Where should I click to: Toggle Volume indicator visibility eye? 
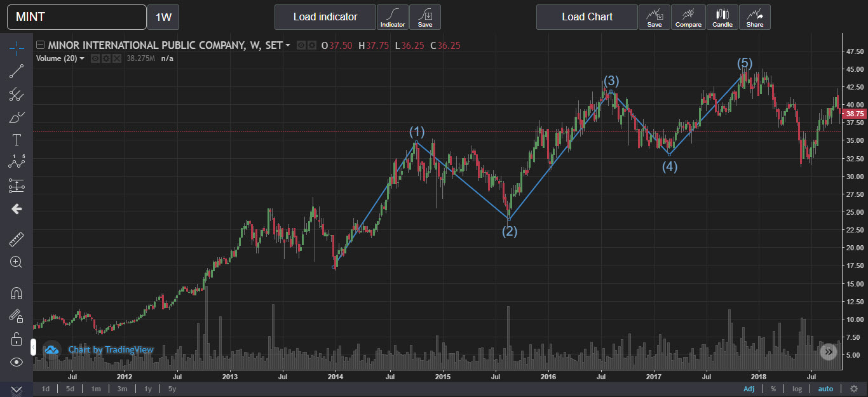click(95, 58)
